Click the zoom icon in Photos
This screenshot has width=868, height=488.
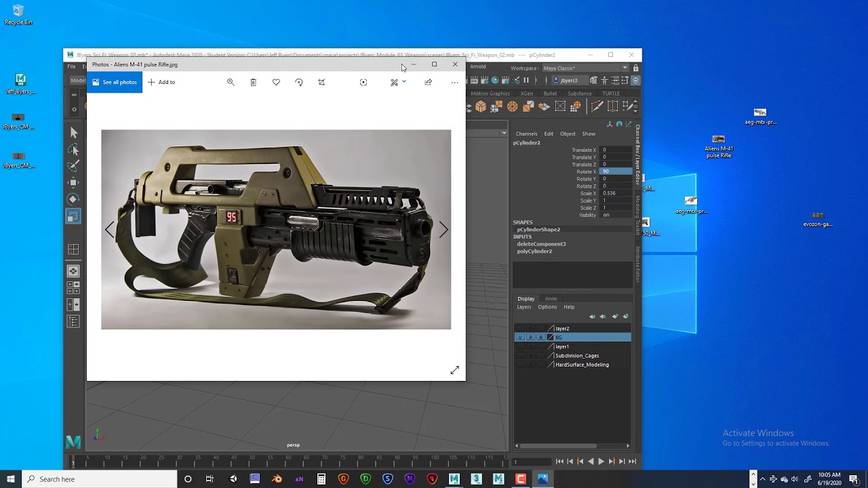[x=231, y=82]
